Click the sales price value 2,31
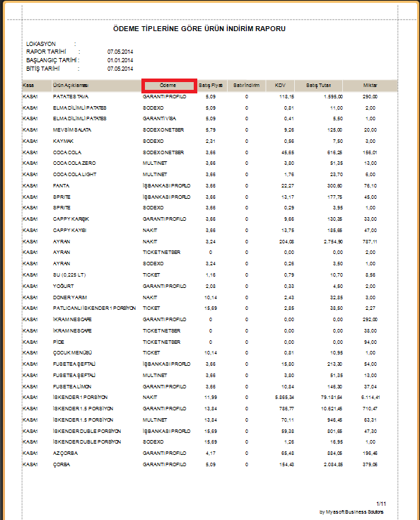This screenshot has width=420, height=520. pos(211,141)
